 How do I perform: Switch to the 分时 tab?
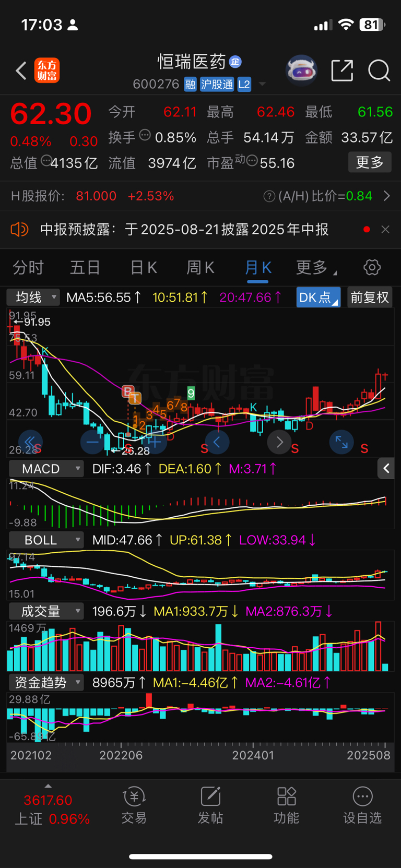[x=28, y=268]
